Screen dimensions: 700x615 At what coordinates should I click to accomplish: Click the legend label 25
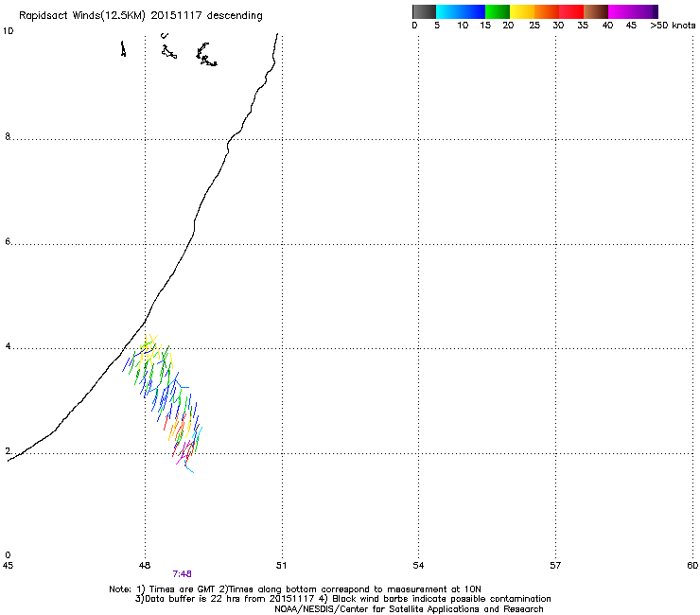(534, 26)
